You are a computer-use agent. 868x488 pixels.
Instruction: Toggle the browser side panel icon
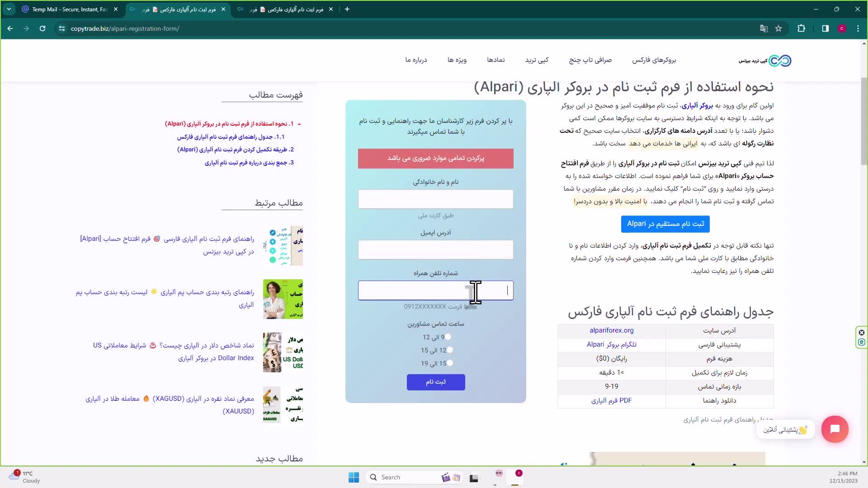825,28
